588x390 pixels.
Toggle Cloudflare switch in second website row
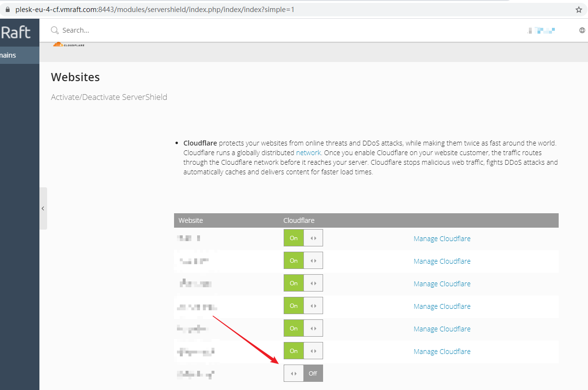click(303, 260)
